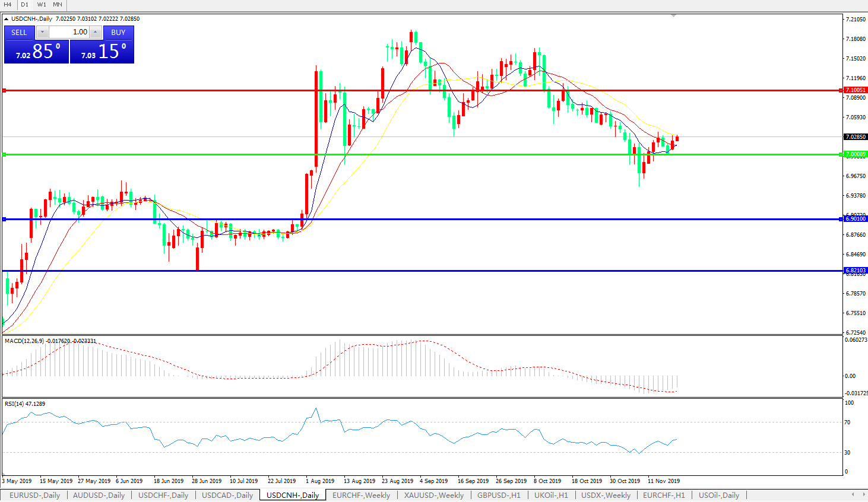Click the volume decrease arrow
The image size is (868, 502).
(x=43, y=32)
